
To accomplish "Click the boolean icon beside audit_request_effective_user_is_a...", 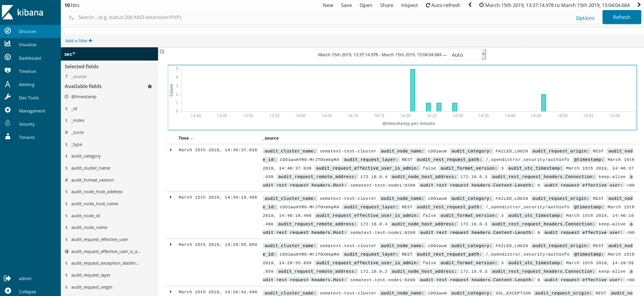I will click(x=67, y=251).
